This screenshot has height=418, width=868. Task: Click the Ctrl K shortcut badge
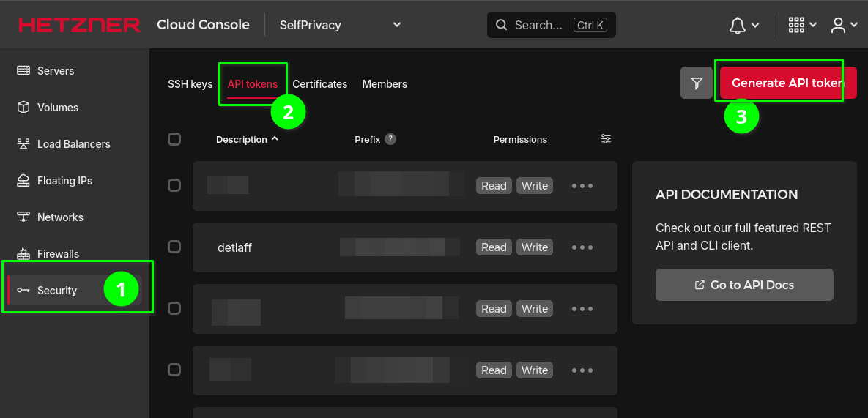(590, 25)
